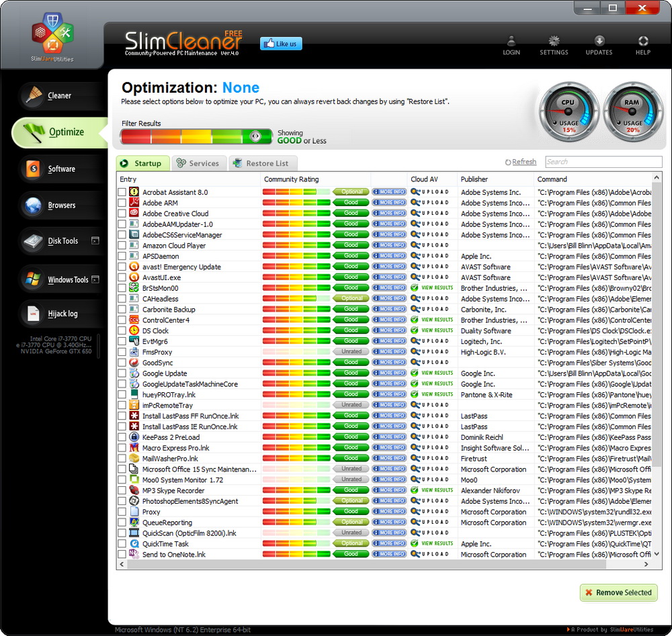Click View Results for Google Update
This screenshot has width=672, height=636.
431,373
